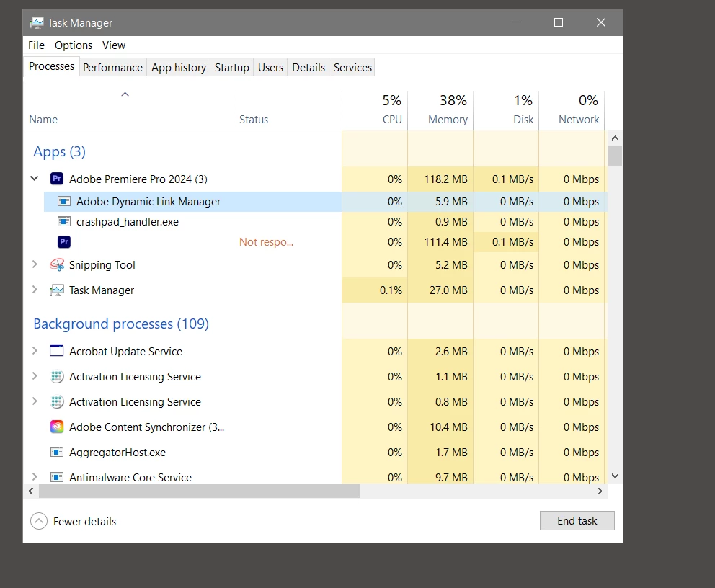The image size is (715, 588).
Task: Click the Adobe Dynamic Link Manager process icon
Action: pos(64,201)
